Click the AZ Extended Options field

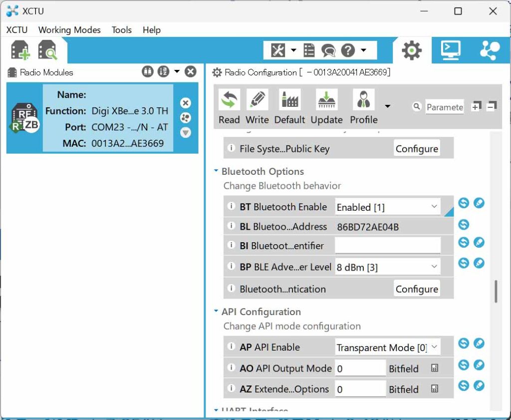360,389
